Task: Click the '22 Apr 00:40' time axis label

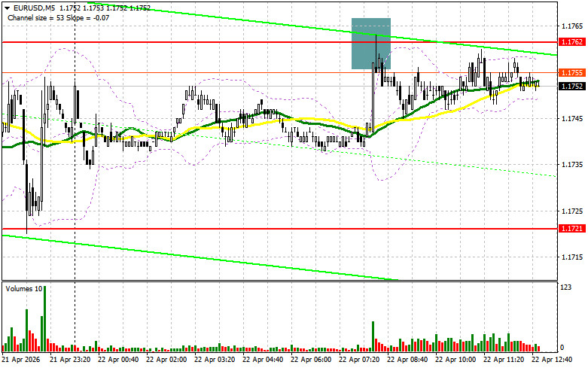Action: click(118, 360)
